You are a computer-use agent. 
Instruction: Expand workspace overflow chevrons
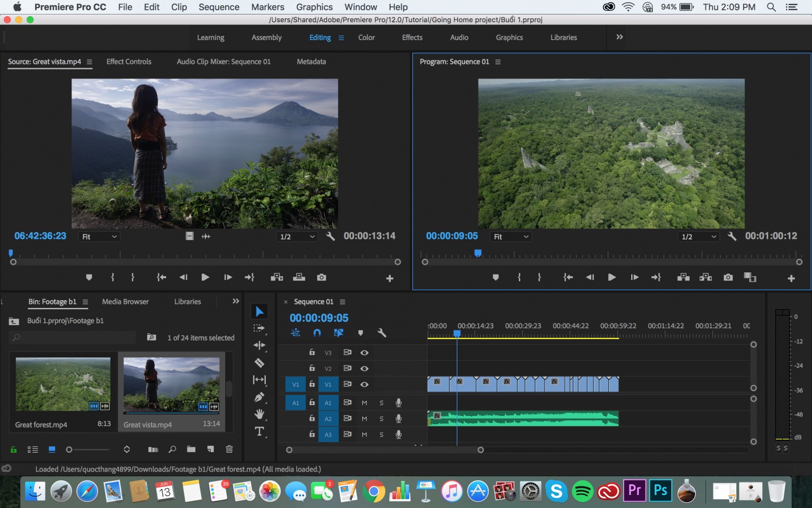[620, 37]
